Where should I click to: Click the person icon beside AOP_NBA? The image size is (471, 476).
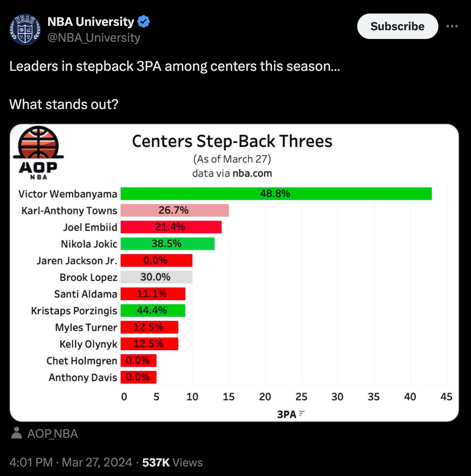17,433
